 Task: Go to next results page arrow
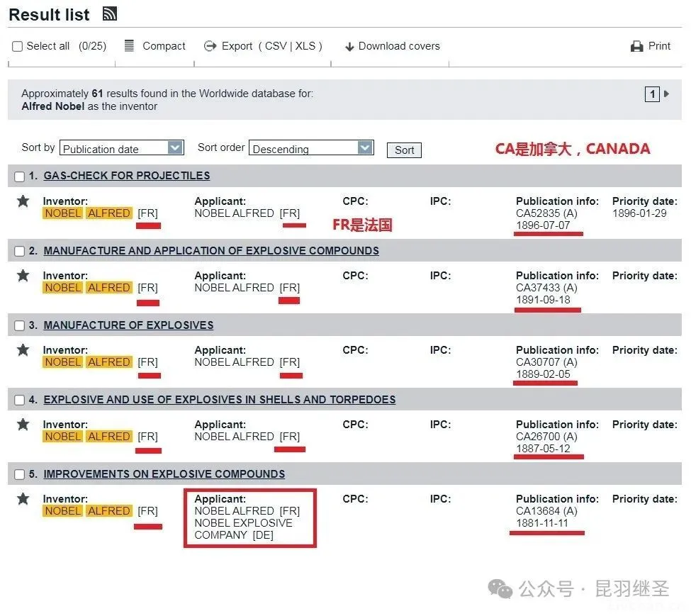pyautogui.click(x=666, y=94)
